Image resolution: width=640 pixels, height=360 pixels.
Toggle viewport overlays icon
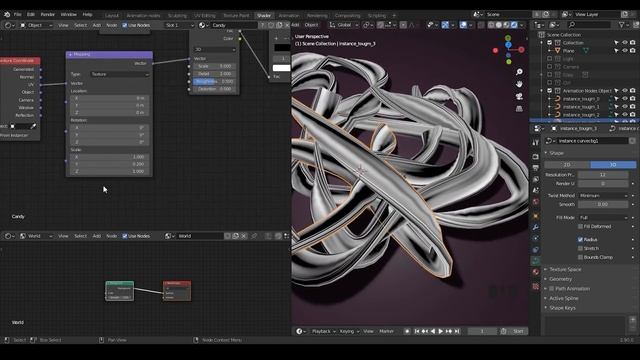tap(463, 25)
